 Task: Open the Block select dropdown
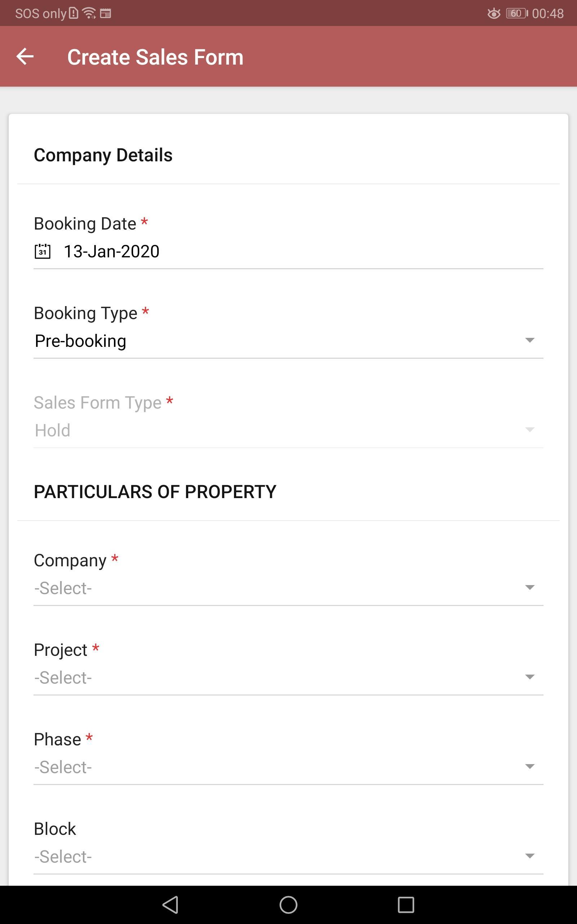(x=288, y=857)
